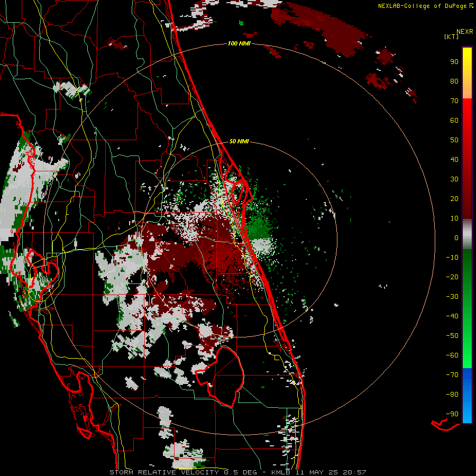Click the -70 value on velocity legend

point(452,375)
